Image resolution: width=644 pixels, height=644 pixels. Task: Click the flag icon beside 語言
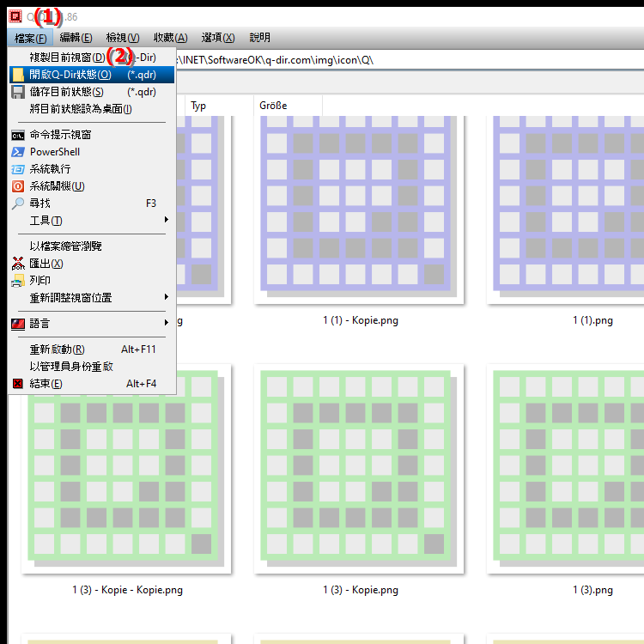(x=18, y=324)
